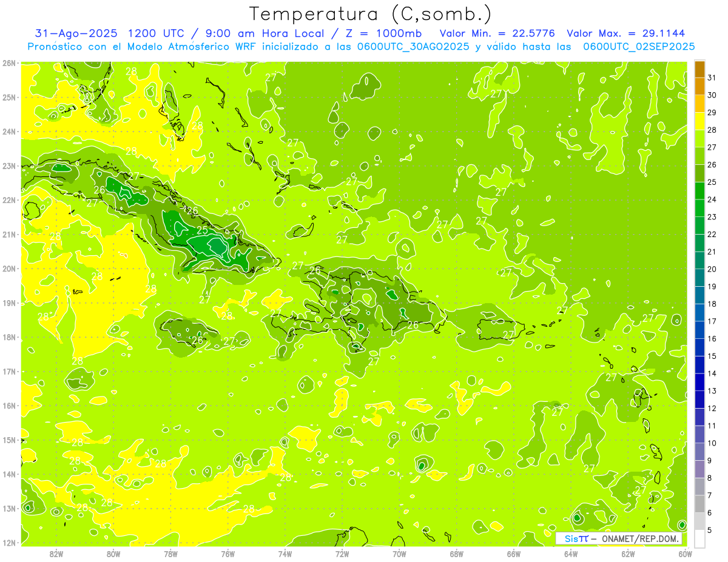This screenshot has height=562, width=728.
Task: Click the '82W' longitude axis label
Action: click(56, 554)
